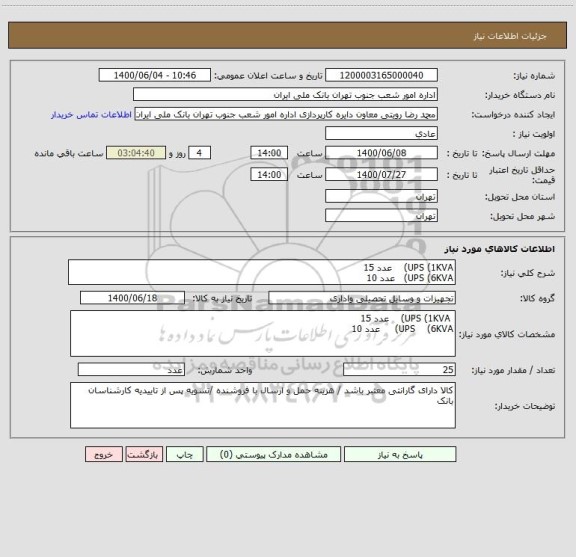Click the واحد شمارش field showing عدد
This screenshot has height=557, width=576.
[131, 369]
